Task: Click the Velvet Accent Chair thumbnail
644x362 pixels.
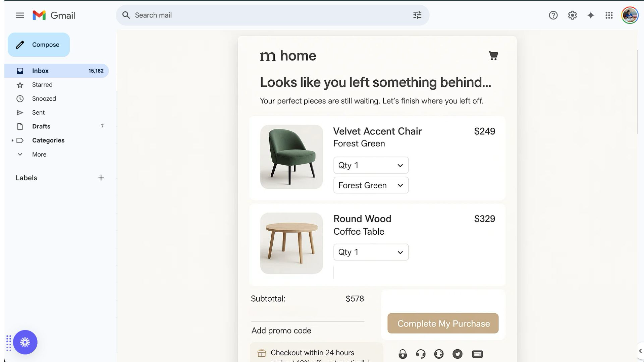Action: coord(291,157)
